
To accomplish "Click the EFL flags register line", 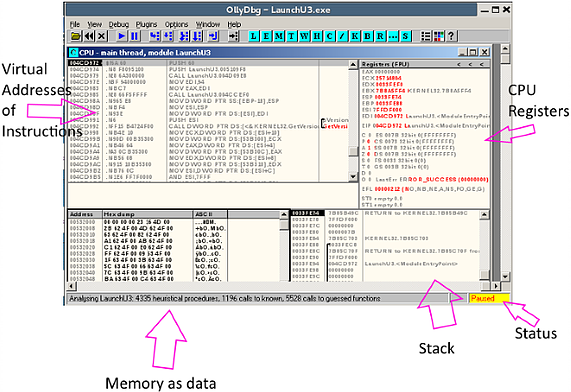I will click(424, 189).
